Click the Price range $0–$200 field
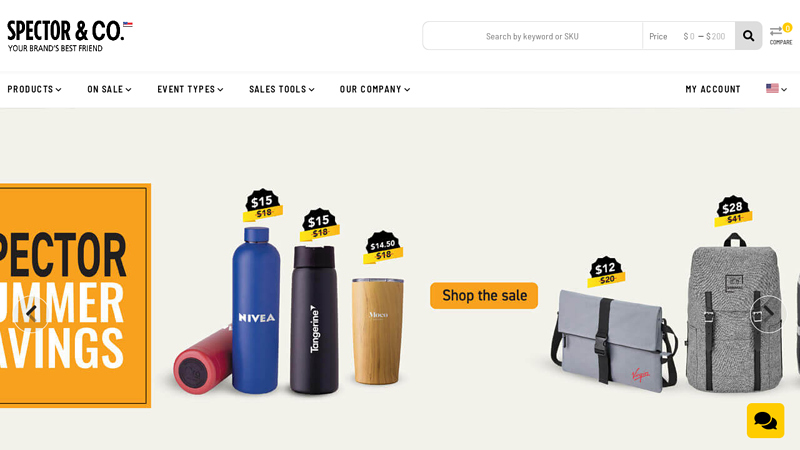This screenshot has height=450, width=800. (x=689, y=36)
